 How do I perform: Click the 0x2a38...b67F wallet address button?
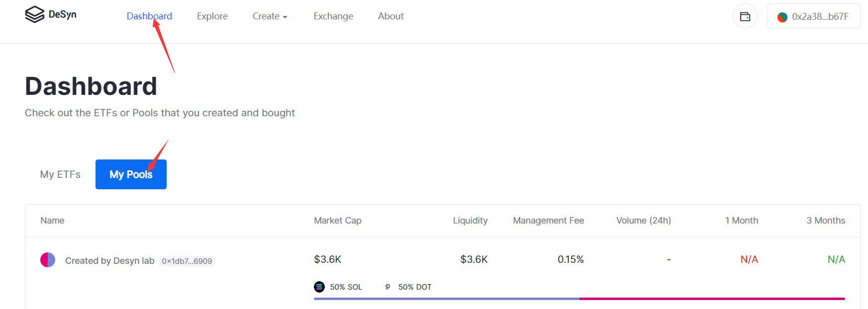point(814,16)
